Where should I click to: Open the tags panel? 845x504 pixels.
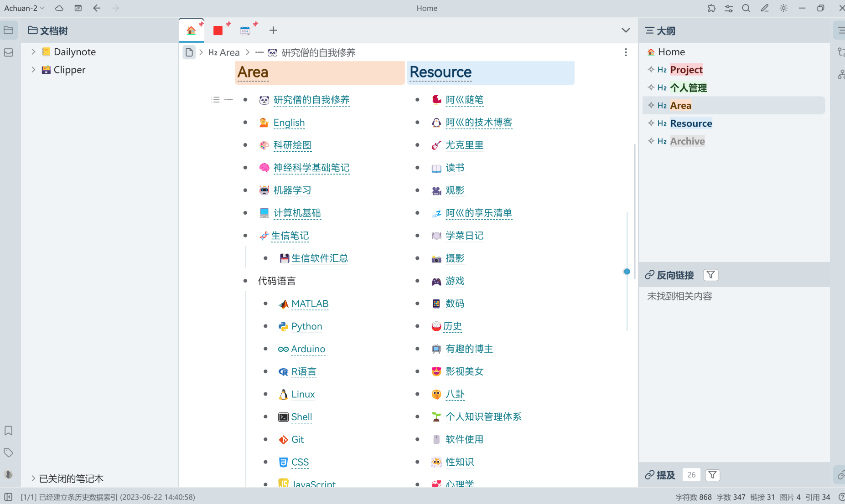click(x=8, y=453)
